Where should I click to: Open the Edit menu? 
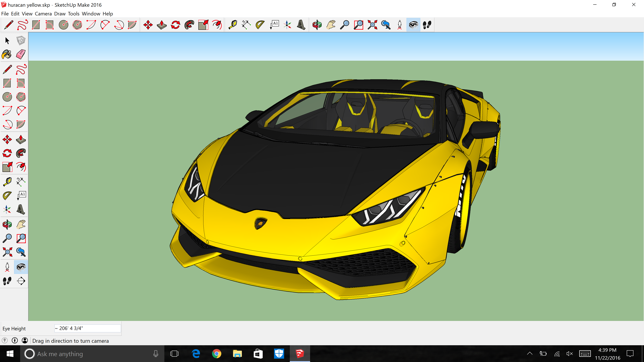click(x=15, y=14)
